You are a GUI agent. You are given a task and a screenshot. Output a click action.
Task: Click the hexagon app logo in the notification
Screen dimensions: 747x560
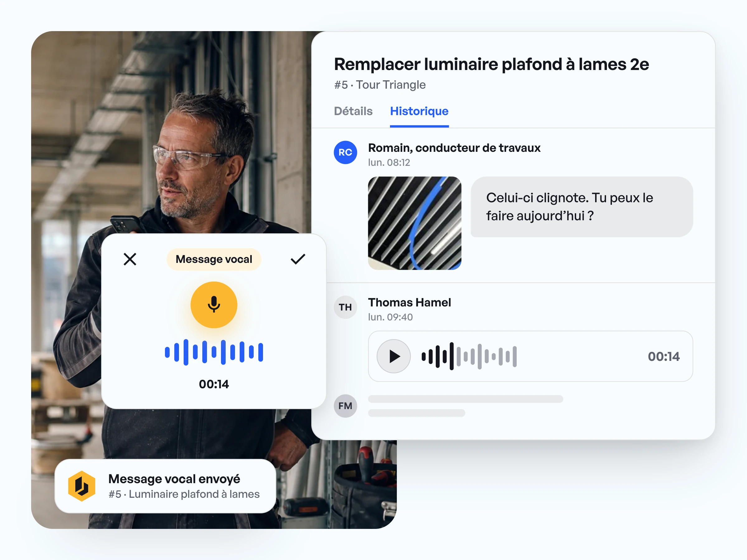(x=82, y=486)
